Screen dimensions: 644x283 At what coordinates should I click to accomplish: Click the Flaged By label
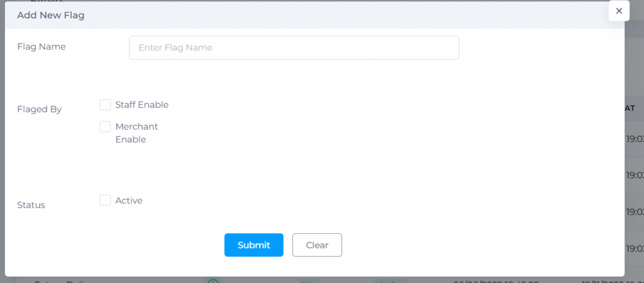39,109
